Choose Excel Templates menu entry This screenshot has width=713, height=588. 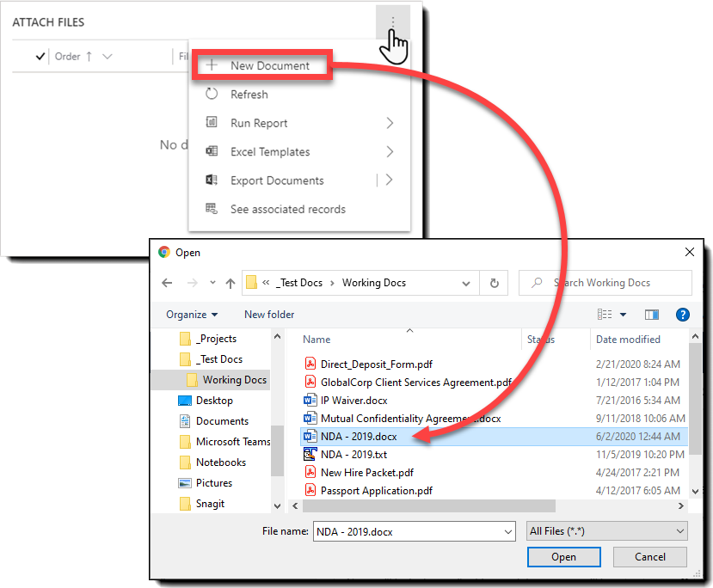pyautogui.click(x=300, y=152)
